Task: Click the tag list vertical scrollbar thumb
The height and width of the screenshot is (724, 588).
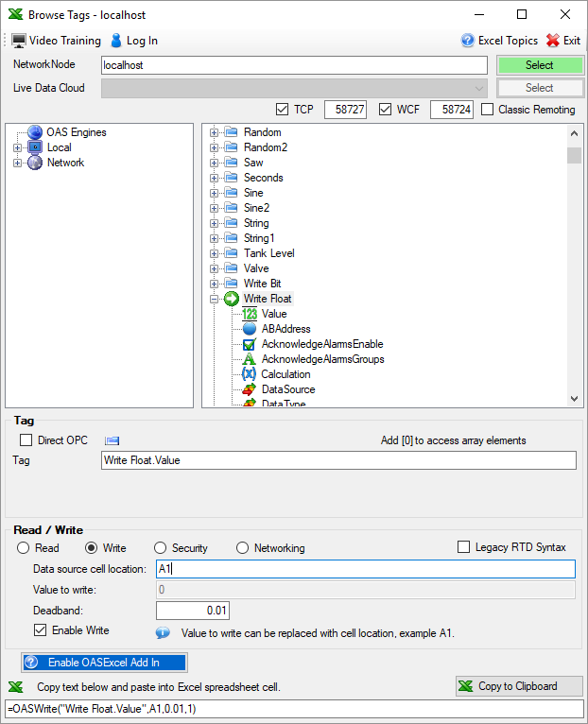Action: [x=574, y=156]
